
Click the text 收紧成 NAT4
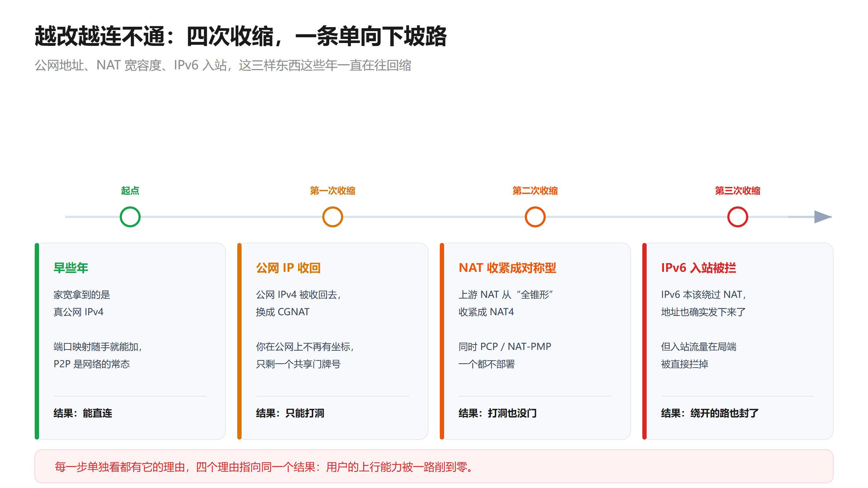coord(486,312)
